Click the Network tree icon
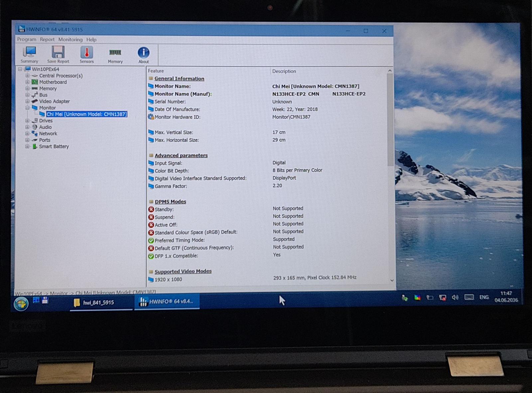This screenshot has height=393, width=532. coord(35,133)
